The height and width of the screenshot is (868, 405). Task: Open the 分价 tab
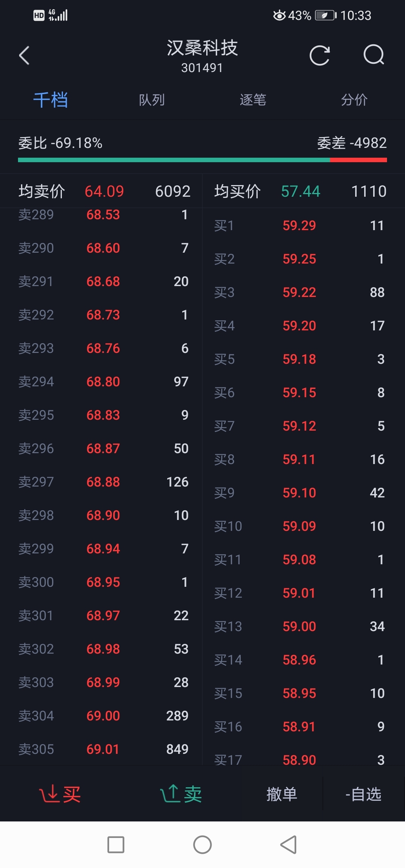tap(354, 100)
